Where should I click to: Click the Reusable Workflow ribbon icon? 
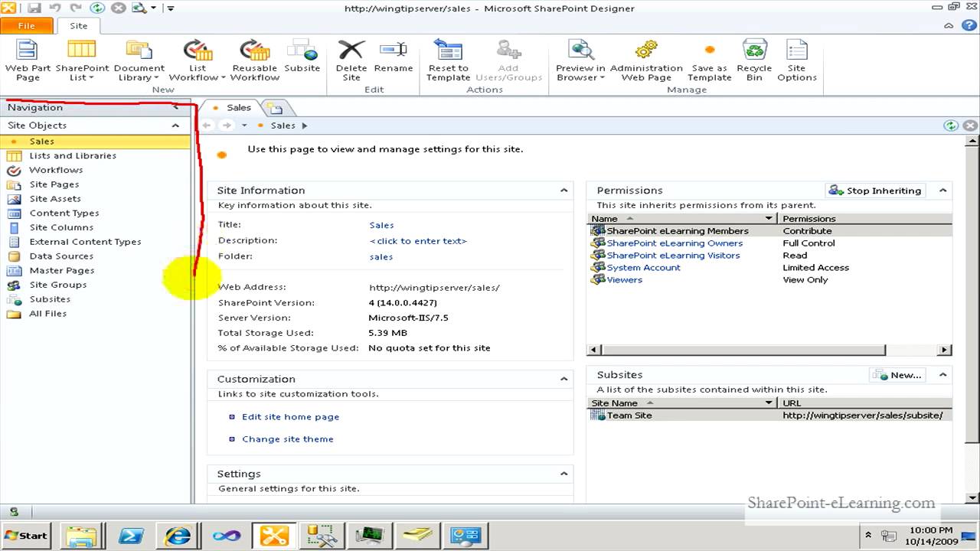(255, 60)
